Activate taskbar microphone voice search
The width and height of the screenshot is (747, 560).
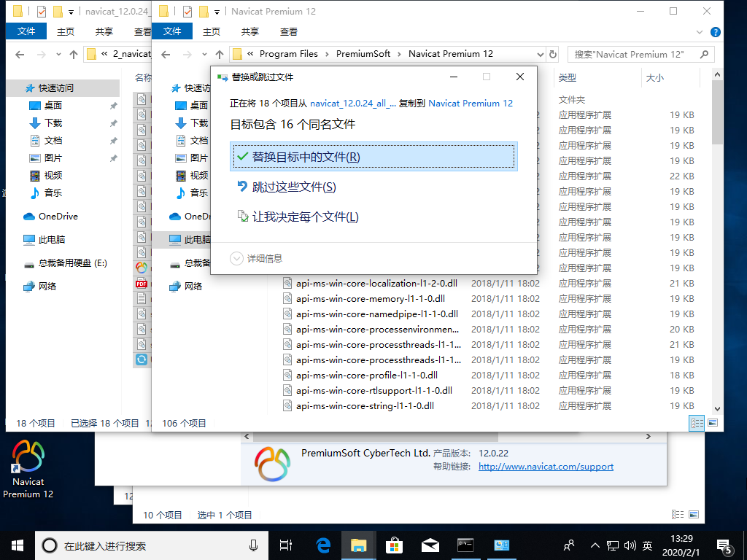point(253,545)
